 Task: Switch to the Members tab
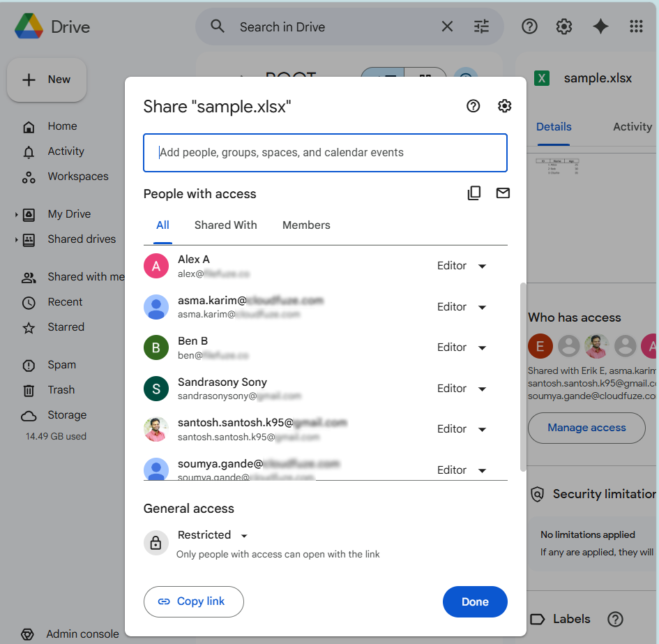(x=306, y=225)
